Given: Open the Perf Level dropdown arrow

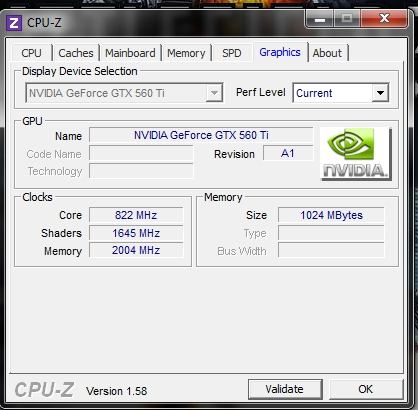Looking at the screenshot, I should coord(380,93).
